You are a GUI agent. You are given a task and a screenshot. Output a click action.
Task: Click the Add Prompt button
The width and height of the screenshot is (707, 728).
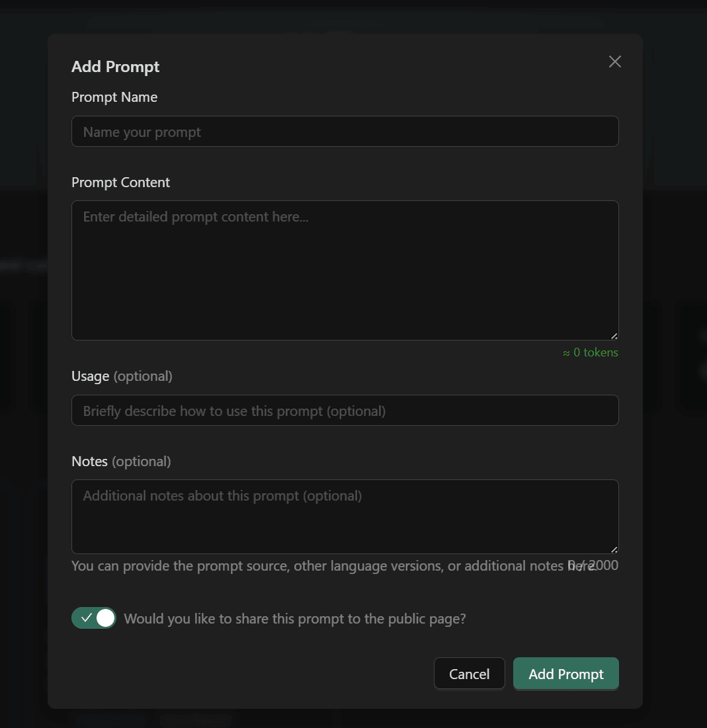click(565, 673)
